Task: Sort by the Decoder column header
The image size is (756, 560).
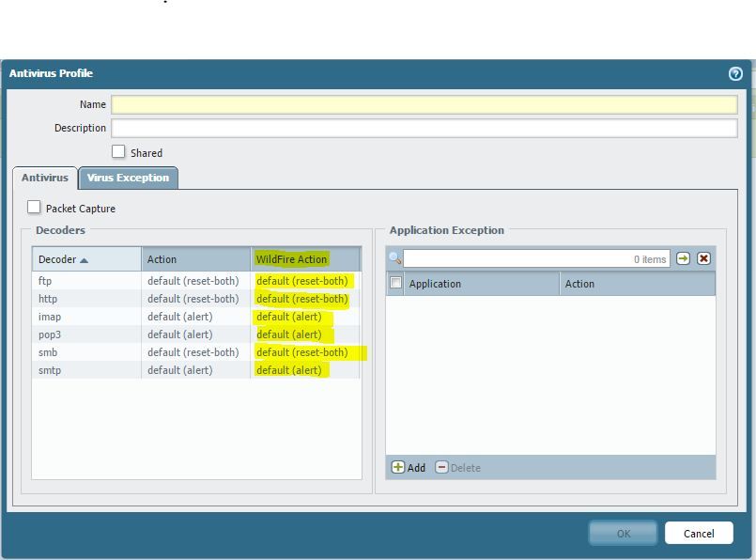Action: coord(86,259)
